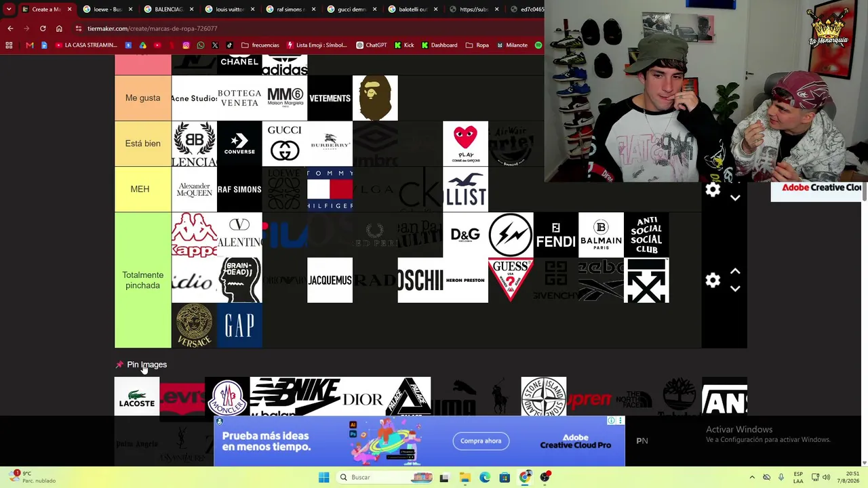Viewport: 868px width, 488px height.
Task: Switch to the BALENCIAGA search tab
Action: point(168,9)
